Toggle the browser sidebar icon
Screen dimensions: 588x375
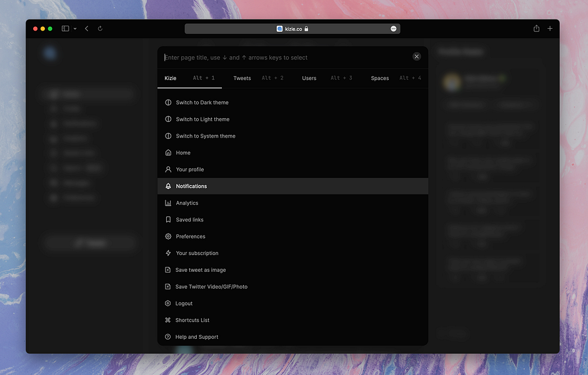pos(65,29)
